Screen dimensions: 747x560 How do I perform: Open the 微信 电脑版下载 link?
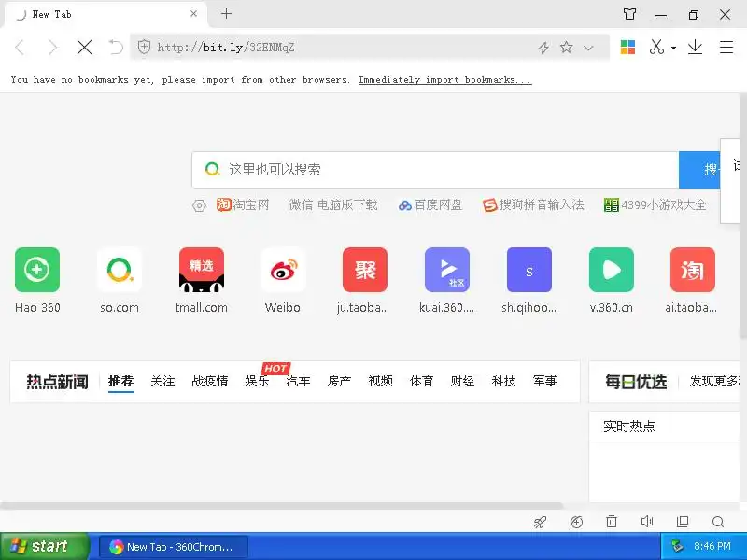pyautogui.click(x=333, y=204)
